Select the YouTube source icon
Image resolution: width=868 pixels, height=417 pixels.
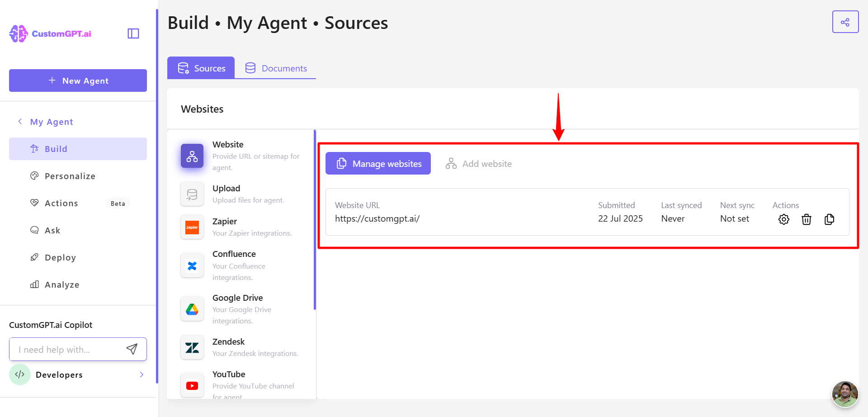click(192, 386)
